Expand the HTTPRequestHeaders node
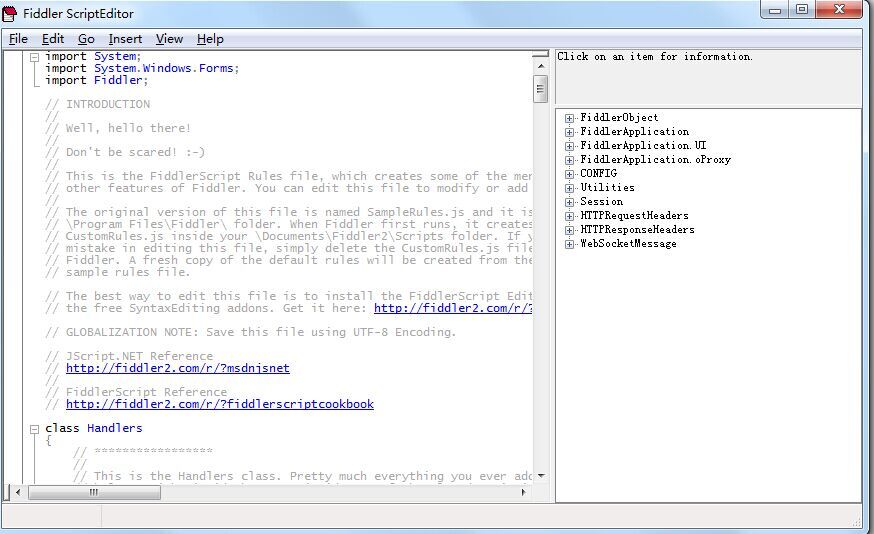The width and height of the screenshot is (874, 534). pos(569,216)
